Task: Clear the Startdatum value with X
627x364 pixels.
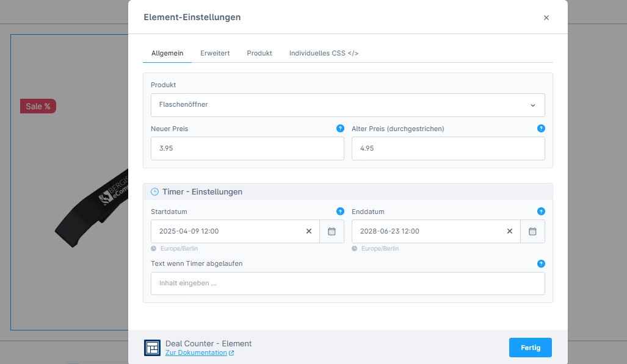Action: 309,232
